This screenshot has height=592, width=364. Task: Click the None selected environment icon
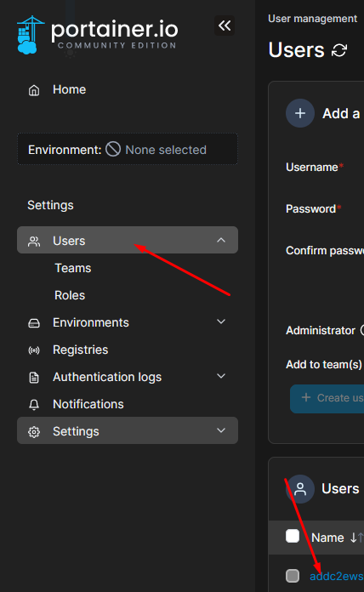[x=113, y=149]
